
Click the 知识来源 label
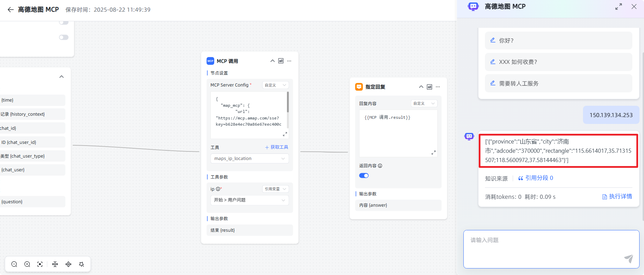tap(496, 179)
